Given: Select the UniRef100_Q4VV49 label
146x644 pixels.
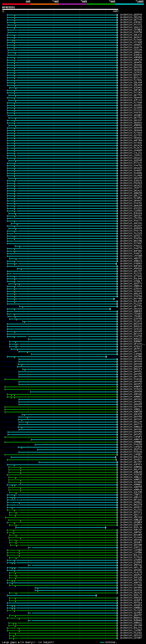Looking at the screenshot, I should 131,361.
